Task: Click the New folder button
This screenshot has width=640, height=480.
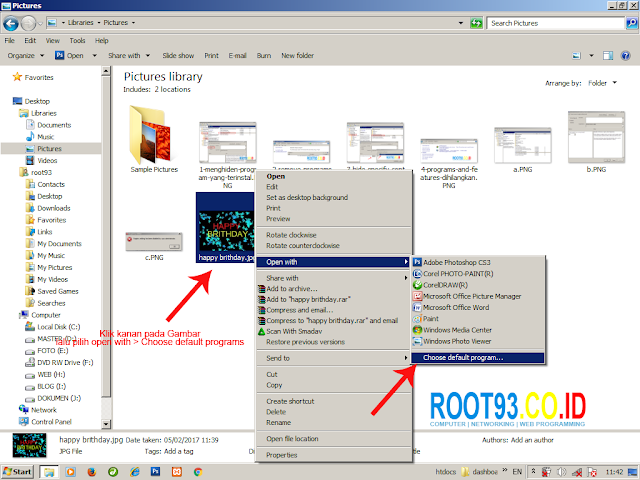Action: tap(297, 56)
